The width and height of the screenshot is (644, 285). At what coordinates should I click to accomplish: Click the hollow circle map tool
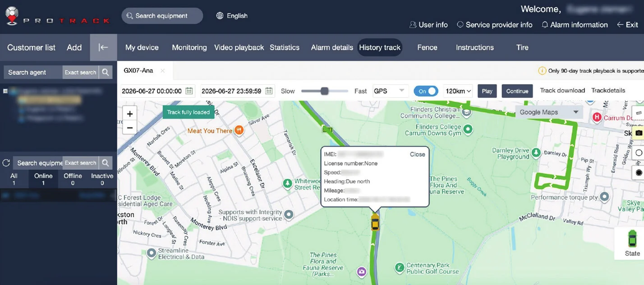point(639,153)
